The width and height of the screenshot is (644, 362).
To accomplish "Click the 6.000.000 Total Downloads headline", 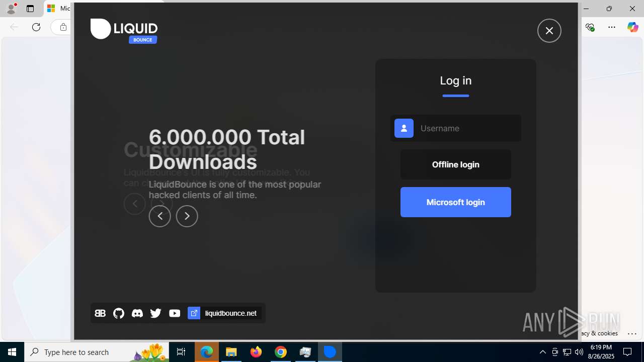I will click(x=227, y=149).
